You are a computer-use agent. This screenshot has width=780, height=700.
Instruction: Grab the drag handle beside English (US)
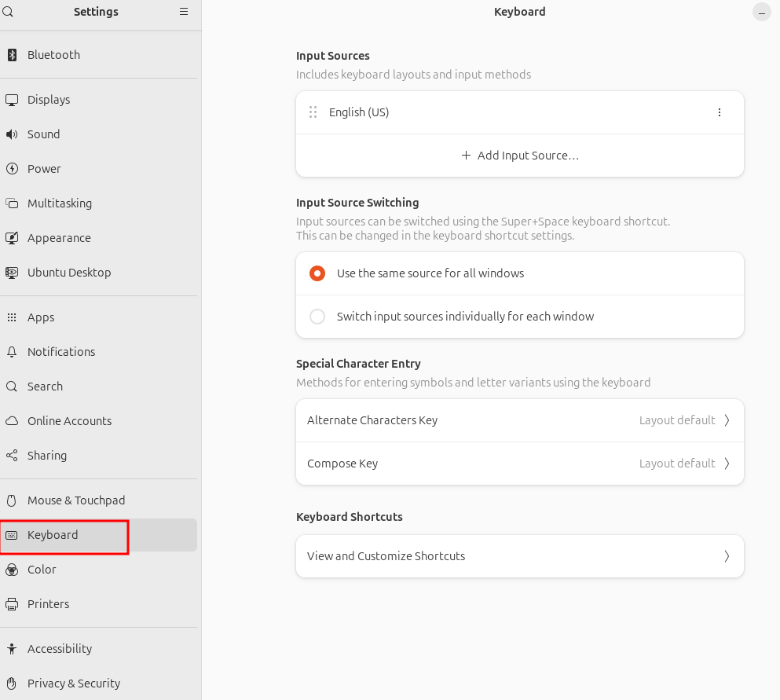(x=313, y=112)
